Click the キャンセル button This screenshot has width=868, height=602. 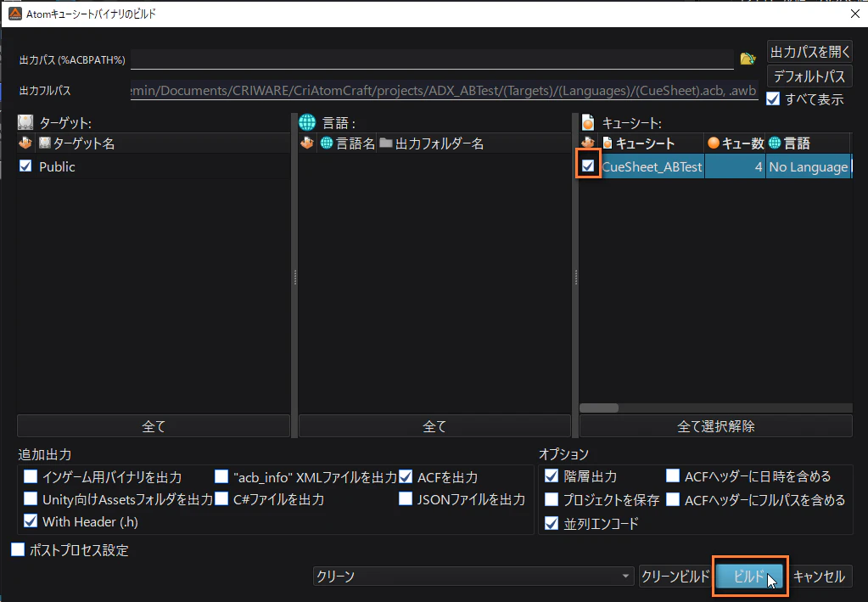coord(820,576)
